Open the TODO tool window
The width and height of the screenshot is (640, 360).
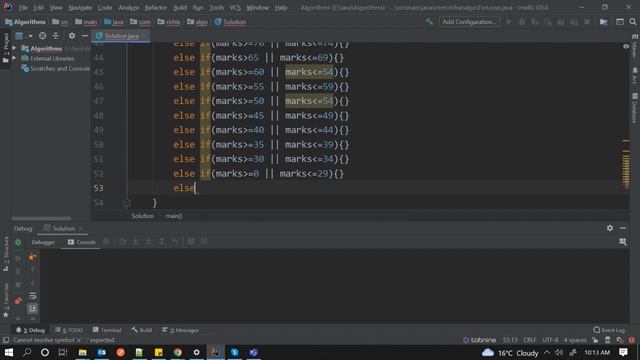coord(69,330)
